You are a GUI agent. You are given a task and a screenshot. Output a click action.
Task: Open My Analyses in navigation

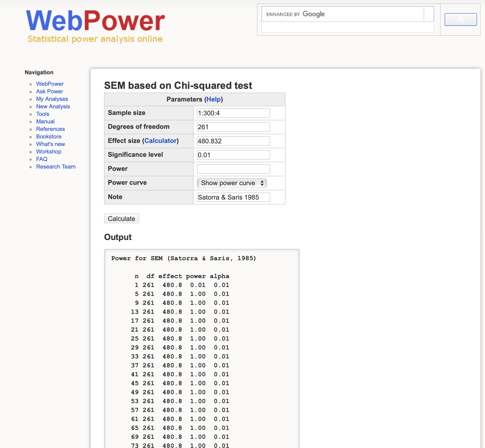52,99
